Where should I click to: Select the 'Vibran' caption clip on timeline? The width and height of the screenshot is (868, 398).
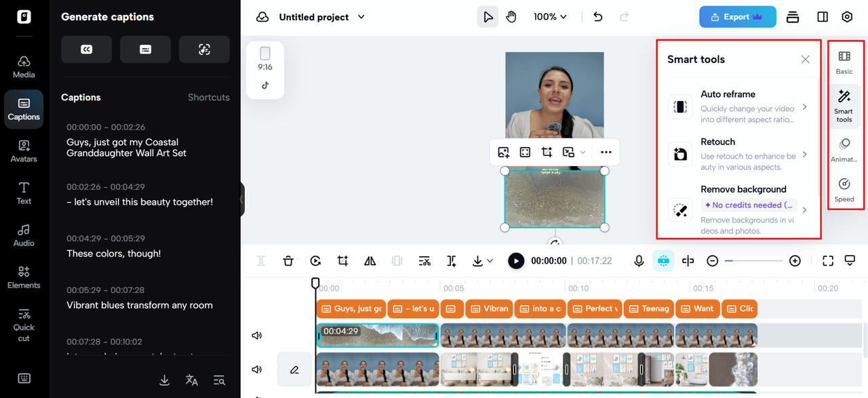[x=489, y=309]
